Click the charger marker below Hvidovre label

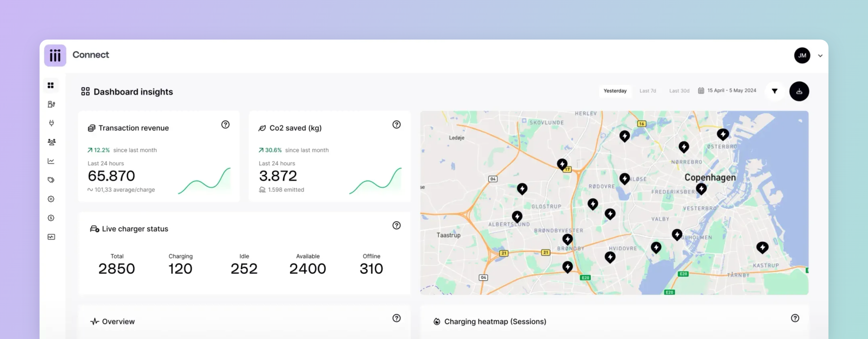click(x=610, y=257)
